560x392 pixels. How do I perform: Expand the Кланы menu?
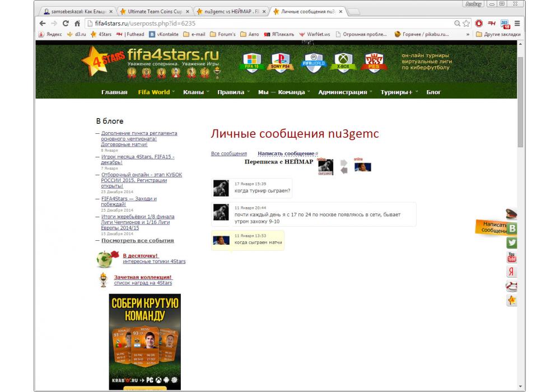pyautogui.click(x=196, y=92)
